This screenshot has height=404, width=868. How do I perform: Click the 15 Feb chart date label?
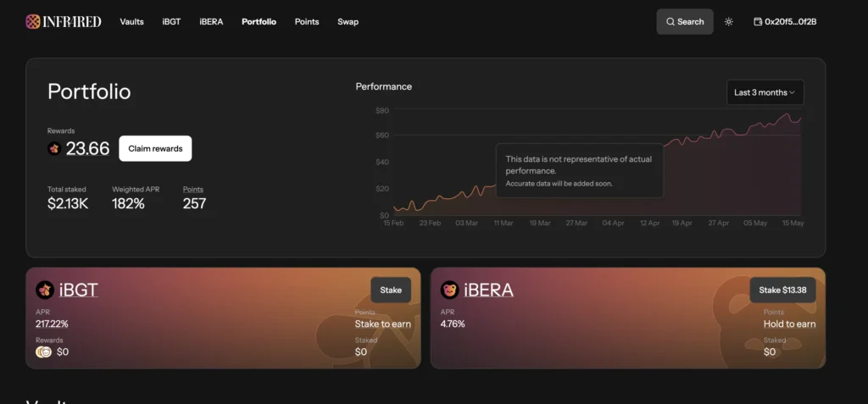(393, 223)
